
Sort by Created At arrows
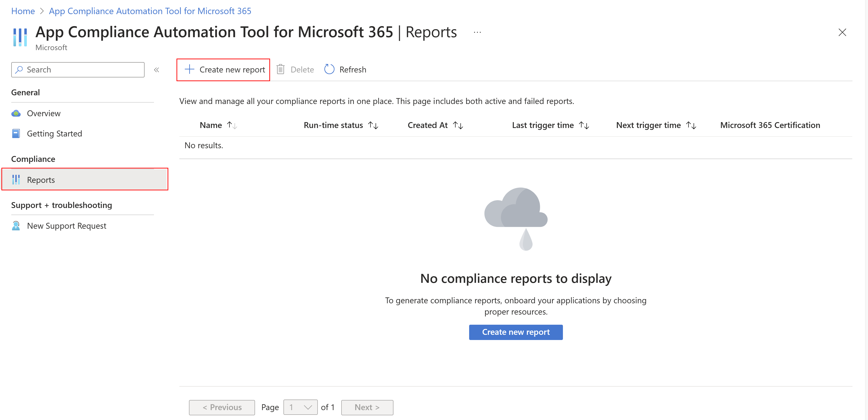pos(458,125)
